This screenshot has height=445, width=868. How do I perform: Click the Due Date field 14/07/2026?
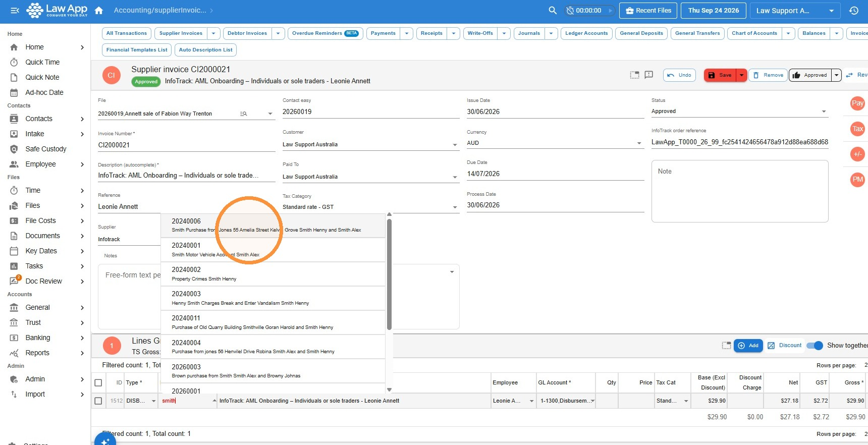pyautogui.click(x=556, y=174)
